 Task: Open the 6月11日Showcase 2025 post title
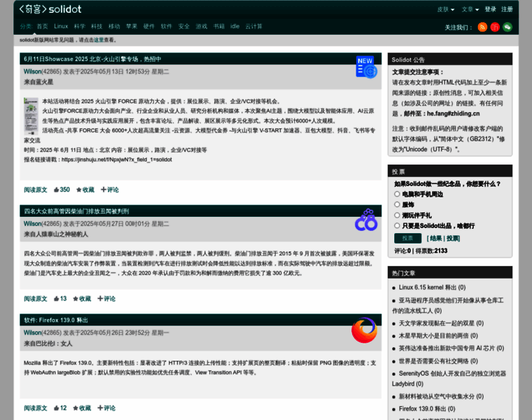[92, 59]
